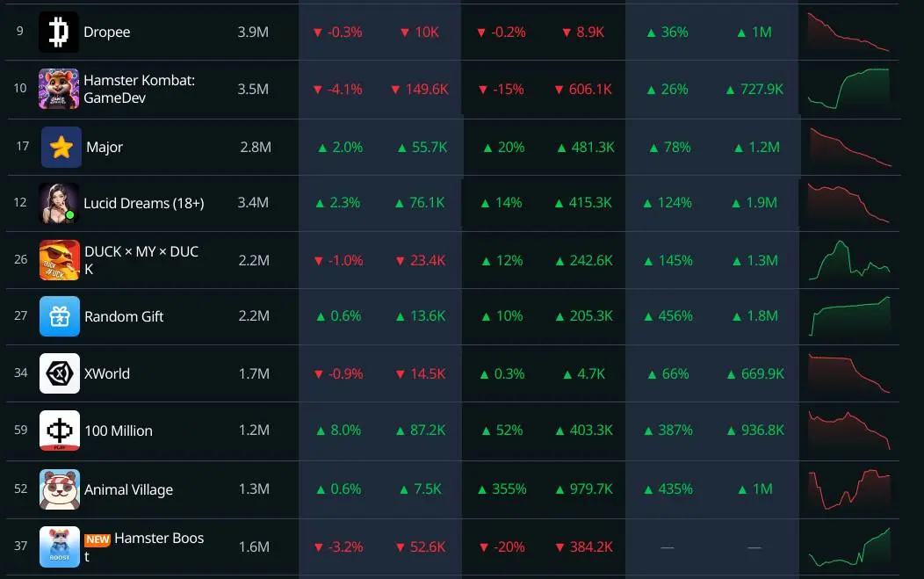View the 100 Million sparkline chart

849,431
